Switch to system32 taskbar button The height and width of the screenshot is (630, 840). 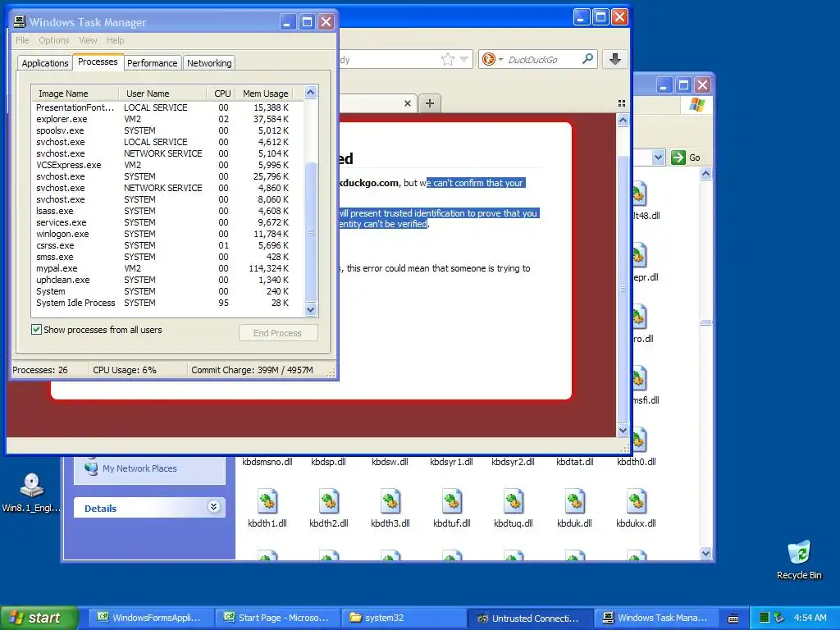[x=404, y=618]
